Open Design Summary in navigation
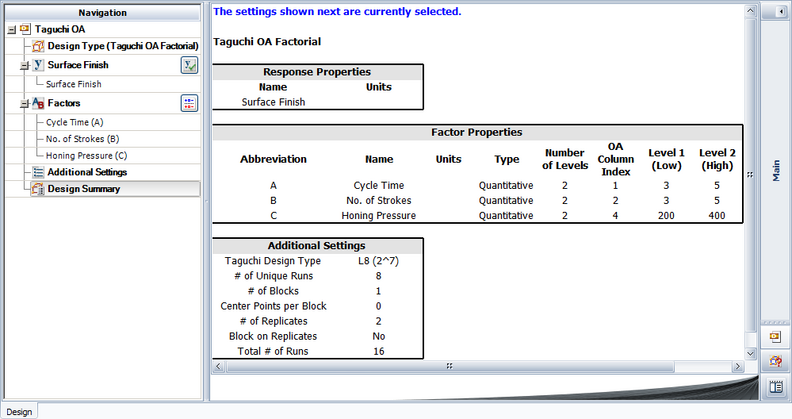This screenshot has height=419, width=792. (83, 189)
